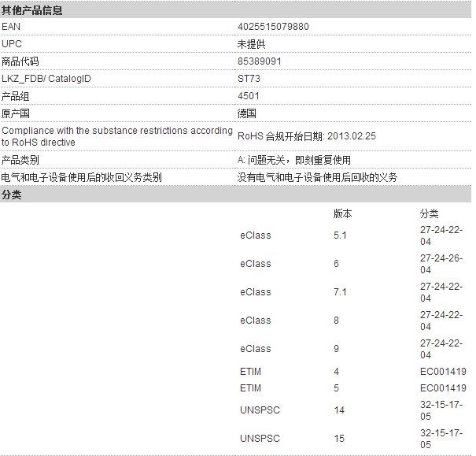Click the 商品代码 label
The image size is (476, 456).
coord(20,61)
